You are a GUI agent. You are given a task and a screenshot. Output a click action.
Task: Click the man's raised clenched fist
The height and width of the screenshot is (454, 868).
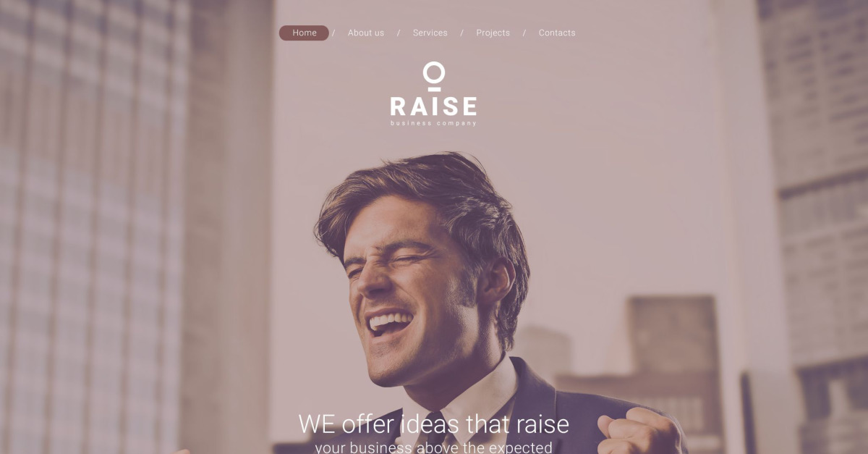(637, 432)
